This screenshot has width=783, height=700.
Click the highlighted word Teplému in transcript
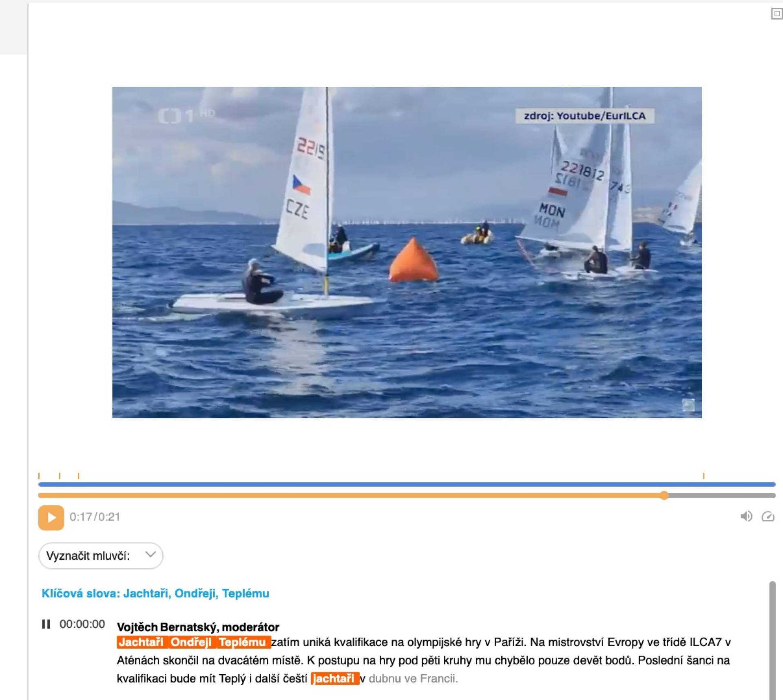pyautogui.click(x=243, y=642)
